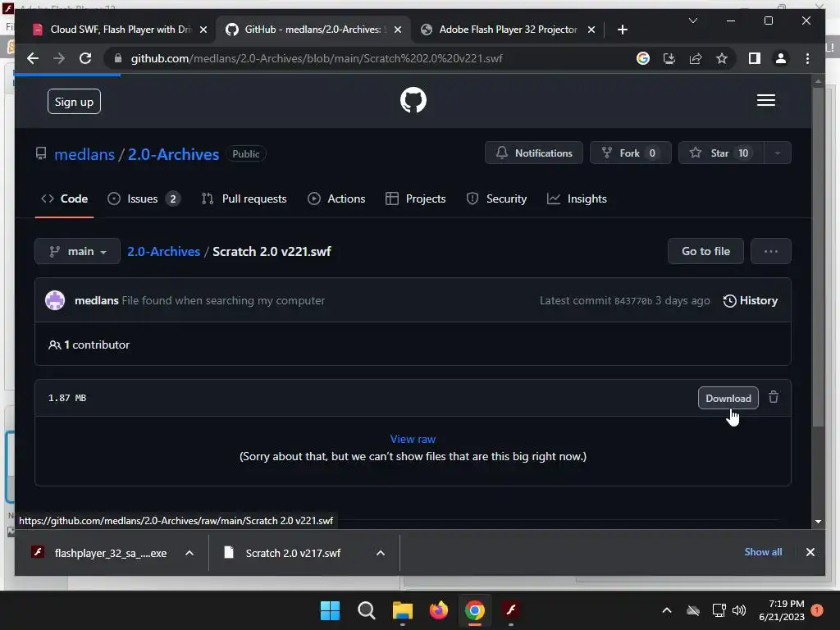Click the GitHub Octocat logo
This screenshot has width=840, height=630.
tap(413, 100)
